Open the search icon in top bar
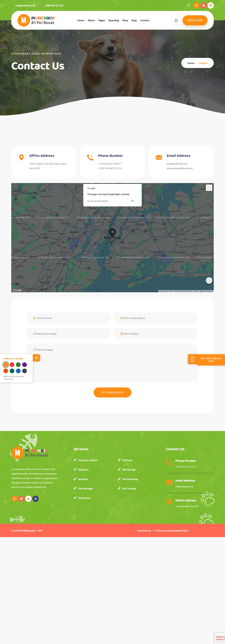225x644 pixels. [x=188, y=5]
